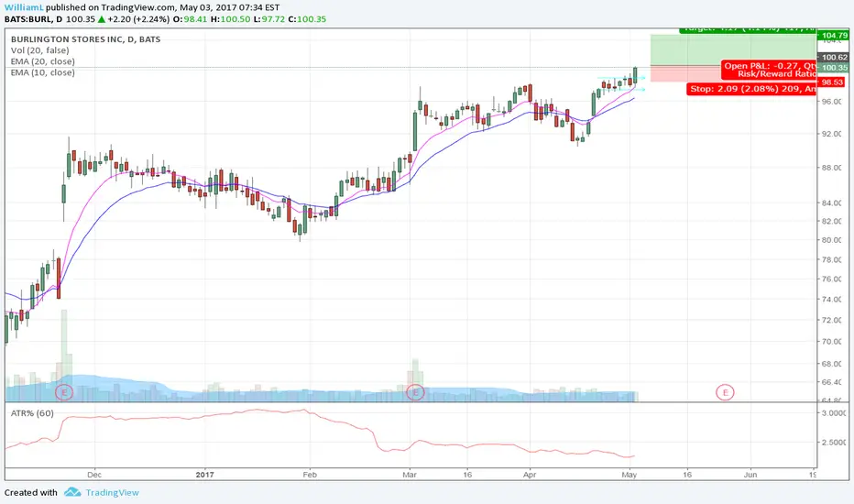The height and width of the screenshot is (504, 854).
Task: Click the Feb label on the time axis
Action: [310, 475]
